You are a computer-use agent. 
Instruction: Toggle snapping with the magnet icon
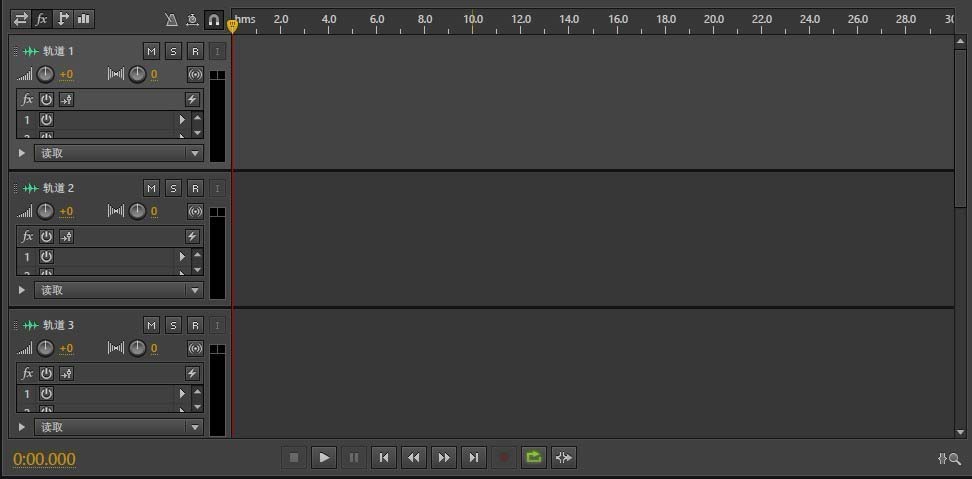(x=213, y=19)
